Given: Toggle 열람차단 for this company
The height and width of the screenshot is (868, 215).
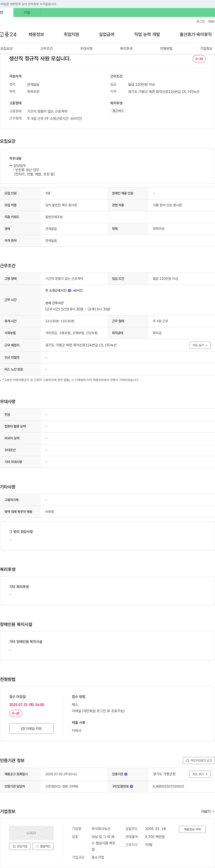Looking at the screenshot, I should click(43, 846).
